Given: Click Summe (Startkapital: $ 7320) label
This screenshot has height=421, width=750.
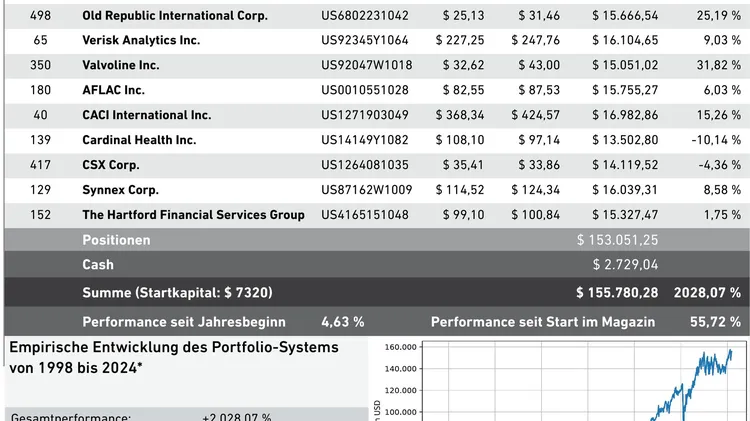Looking at the screenshot, I should tap(177, 293).
